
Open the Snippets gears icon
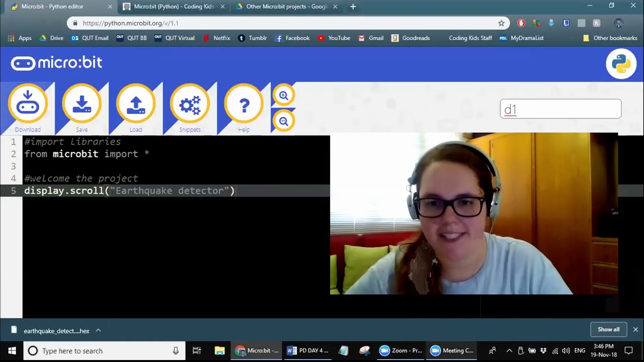point(190,104)
